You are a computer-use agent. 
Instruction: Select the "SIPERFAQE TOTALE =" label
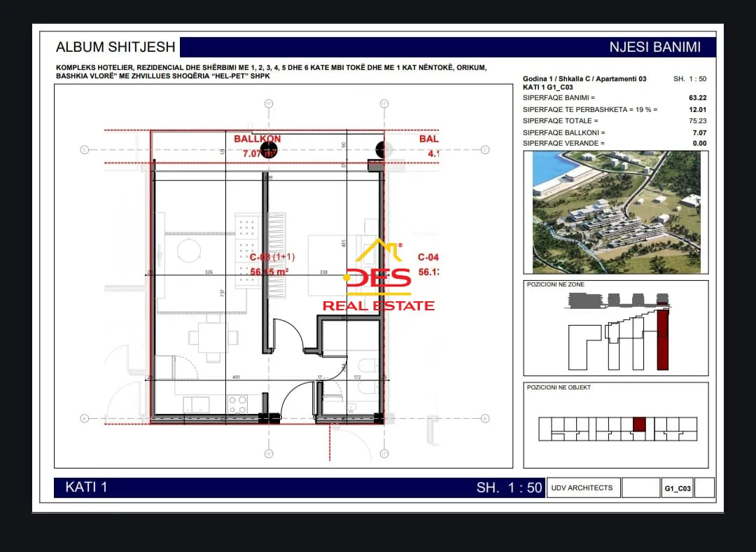(x=560, y=120)
